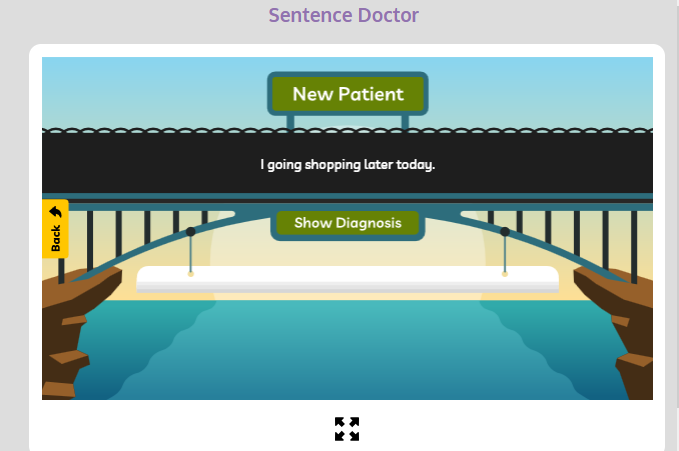Click the right post of the New Patient sign

405,122
